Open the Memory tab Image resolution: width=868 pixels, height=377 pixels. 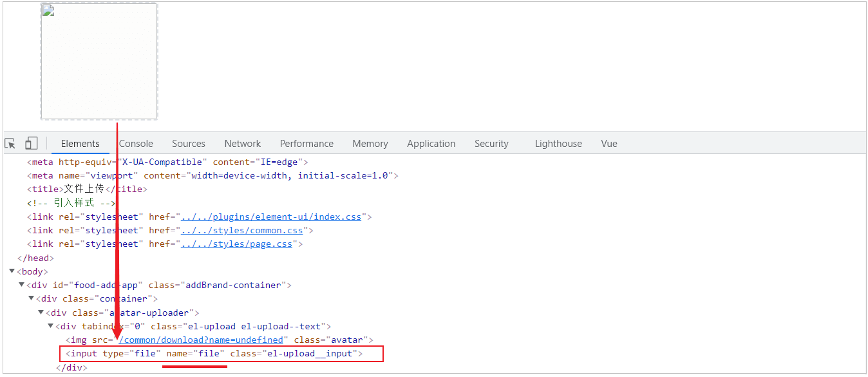click(x=370, y=144)
